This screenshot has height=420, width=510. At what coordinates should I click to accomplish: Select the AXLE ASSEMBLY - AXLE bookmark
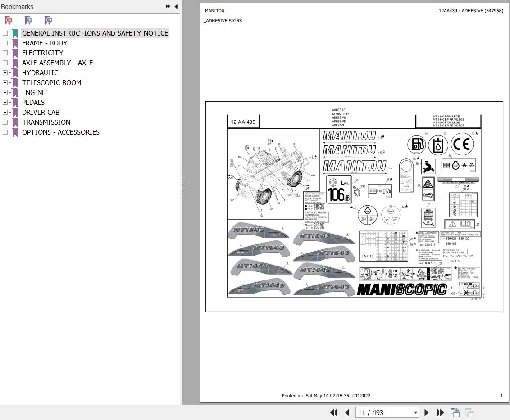pyautogui.click(x=57, y=63)
